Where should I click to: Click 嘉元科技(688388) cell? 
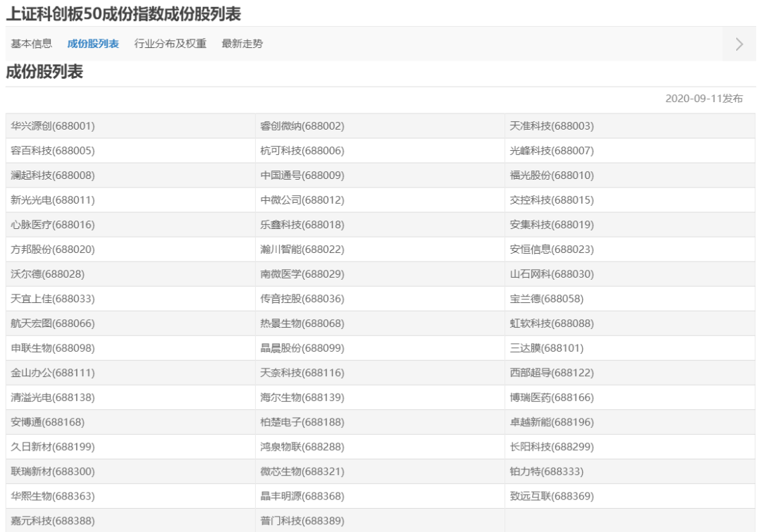pos(53,521)
